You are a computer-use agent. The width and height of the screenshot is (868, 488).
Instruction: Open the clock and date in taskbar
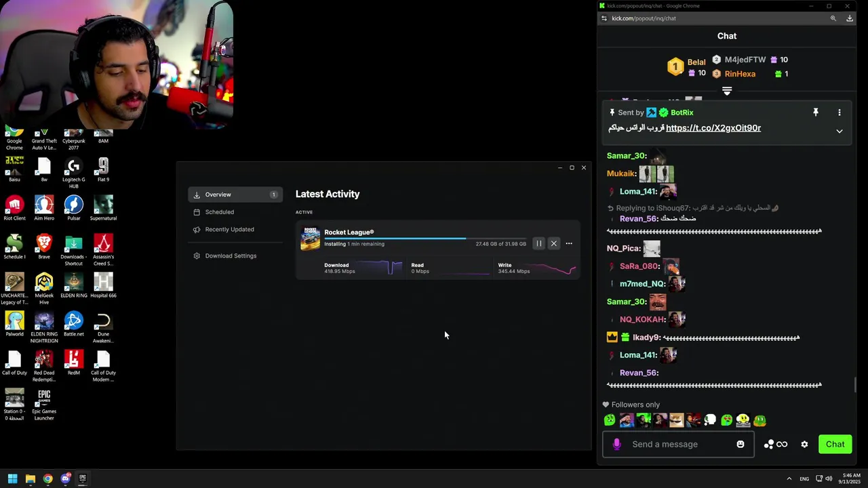point(851,479)
